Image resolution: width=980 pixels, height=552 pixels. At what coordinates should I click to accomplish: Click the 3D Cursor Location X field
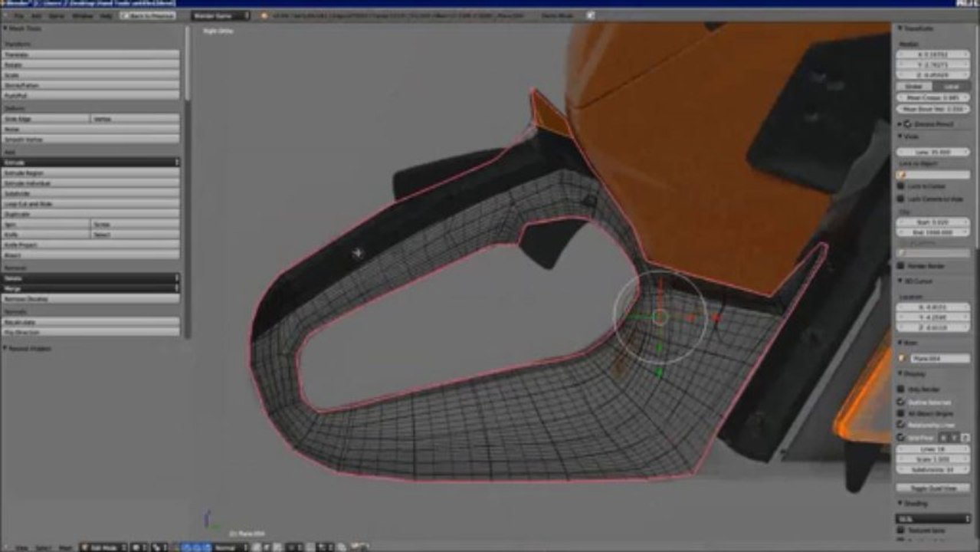[x=933, y=307]
